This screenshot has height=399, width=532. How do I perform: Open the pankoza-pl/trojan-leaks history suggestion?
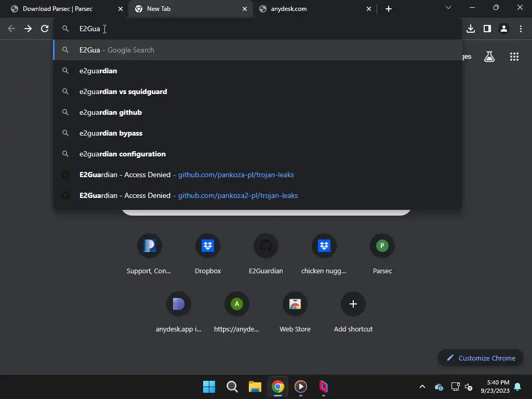(x=258, y=175)
